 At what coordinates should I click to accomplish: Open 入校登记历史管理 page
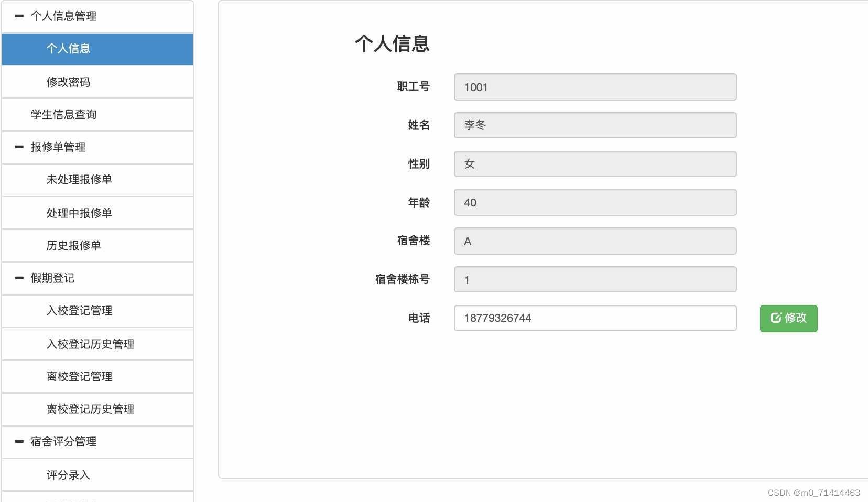click(97, 344)
